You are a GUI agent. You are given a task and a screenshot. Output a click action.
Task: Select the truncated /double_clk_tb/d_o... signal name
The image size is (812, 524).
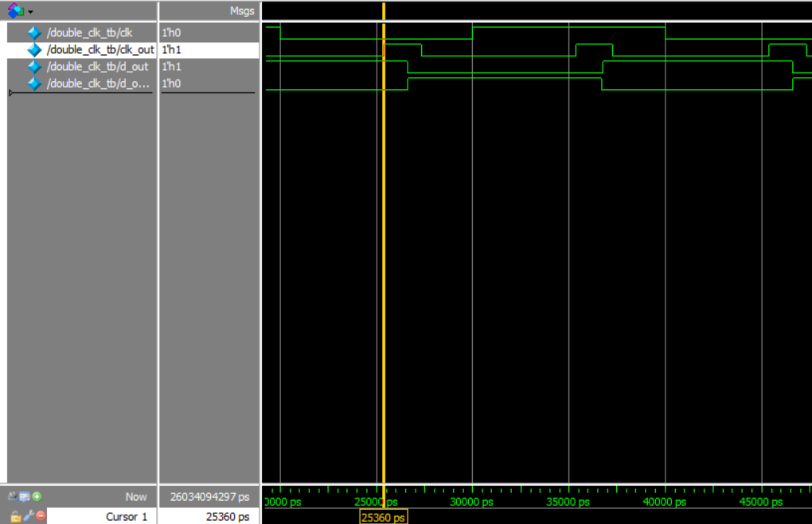[x=98, y=84]
